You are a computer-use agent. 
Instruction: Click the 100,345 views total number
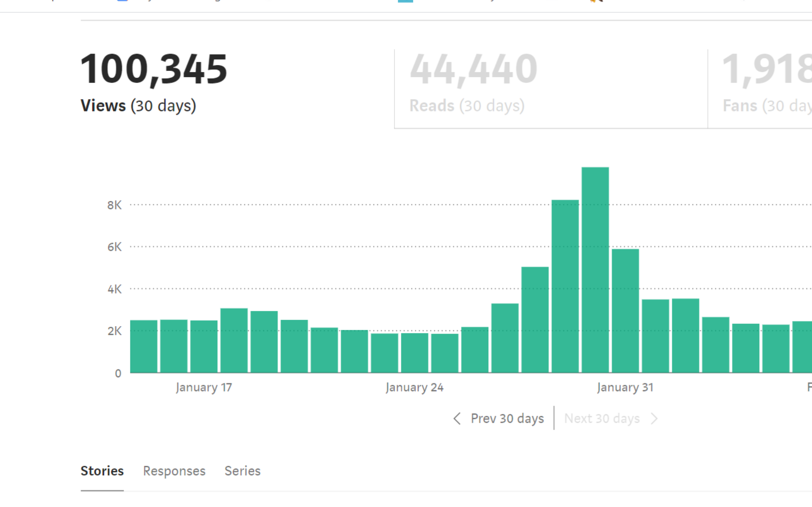coord(154,69)
